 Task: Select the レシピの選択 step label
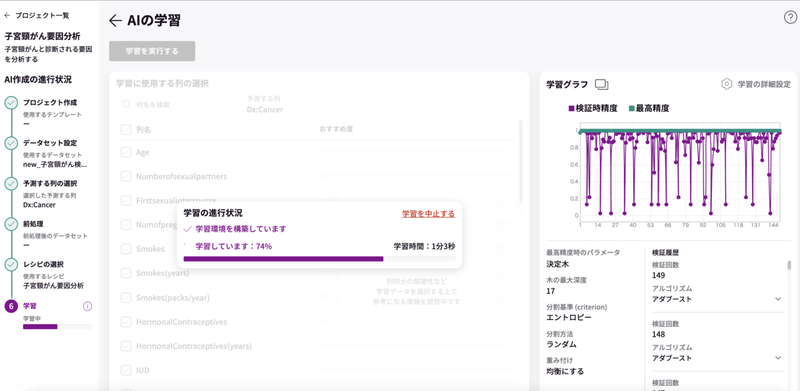click(x=43, y=264)
